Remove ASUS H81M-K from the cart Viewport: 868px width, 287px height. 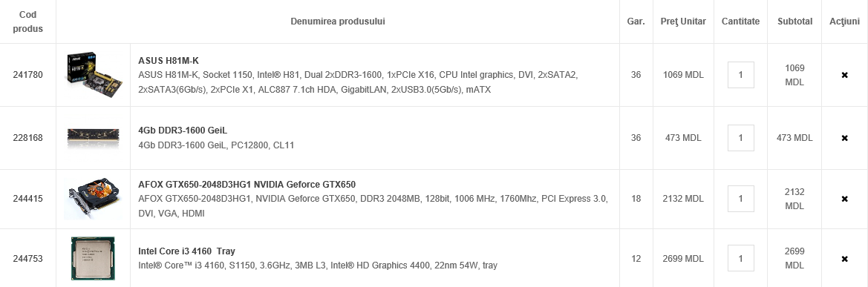tap(844, 75)
